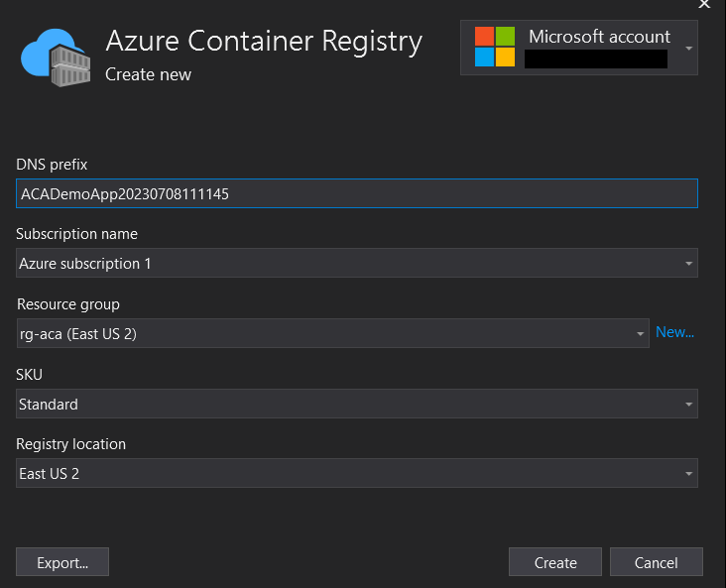Screen dimensions: 726x588
Task: Click into the DNS prefix text field
Action: [x=357, y=193]
